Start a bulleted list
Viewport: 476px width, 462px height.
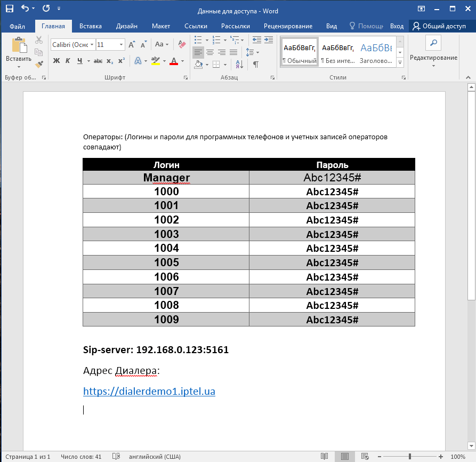point(198,40)
